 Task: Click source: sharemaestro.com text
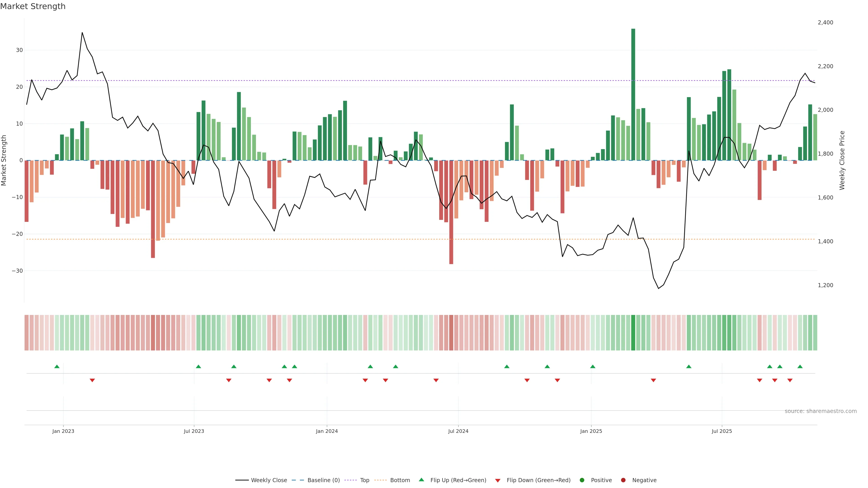click(x=821, y=411)
